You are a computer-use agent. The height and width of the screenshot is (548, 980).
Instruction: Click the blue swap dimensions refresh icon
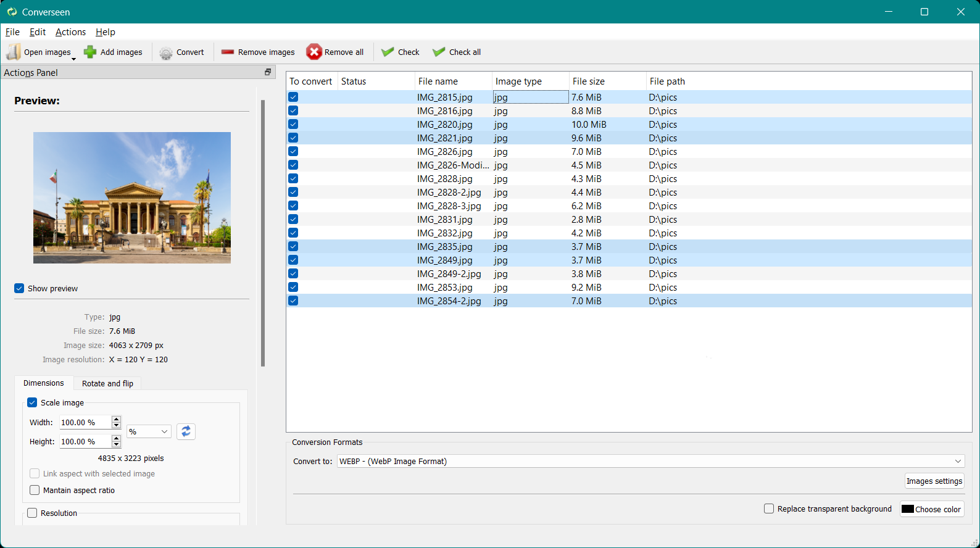point(186,431)
